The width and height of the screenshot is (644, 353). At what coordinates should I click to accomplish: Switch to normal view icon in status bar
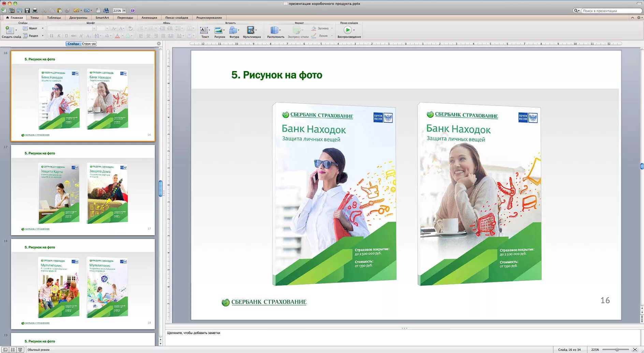[5, 350]
